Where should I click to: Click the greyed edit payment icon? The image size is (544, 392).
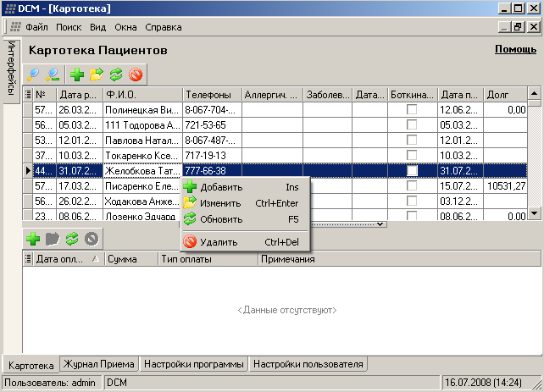pos(53,239)
